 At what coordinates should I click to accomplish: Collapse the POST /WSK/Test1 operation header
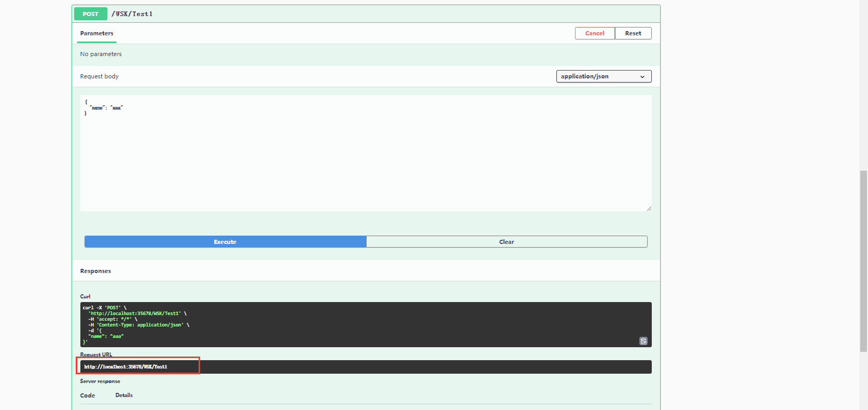(x=366, y=14)
